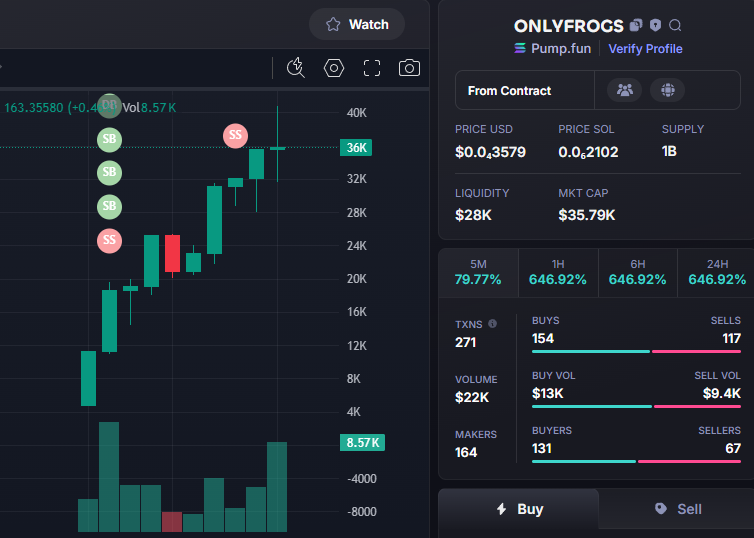
Task: Click the PRICE USD value $0.0₄3579
Action: pyautogui.click(x=490, y=152)
